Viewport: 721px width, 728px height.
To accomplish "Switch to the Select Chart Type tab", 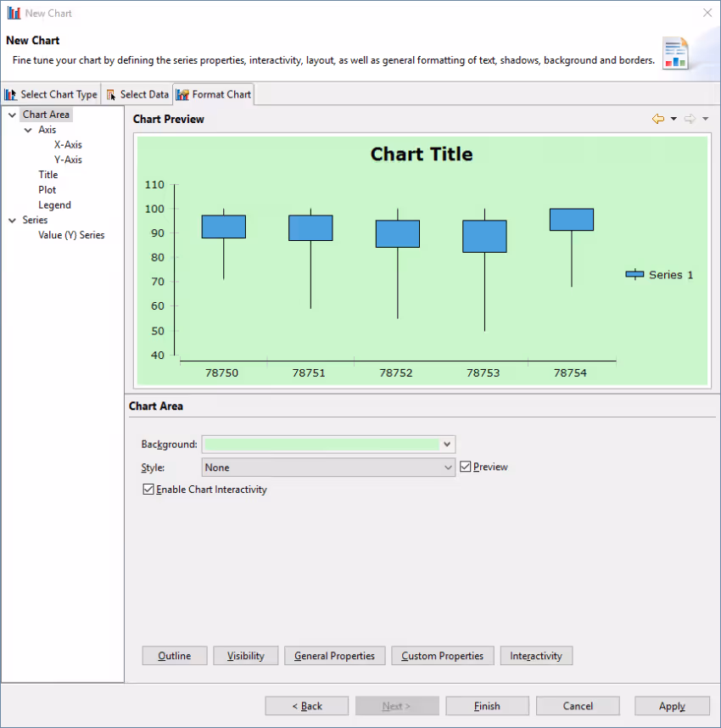I will 51,94.
